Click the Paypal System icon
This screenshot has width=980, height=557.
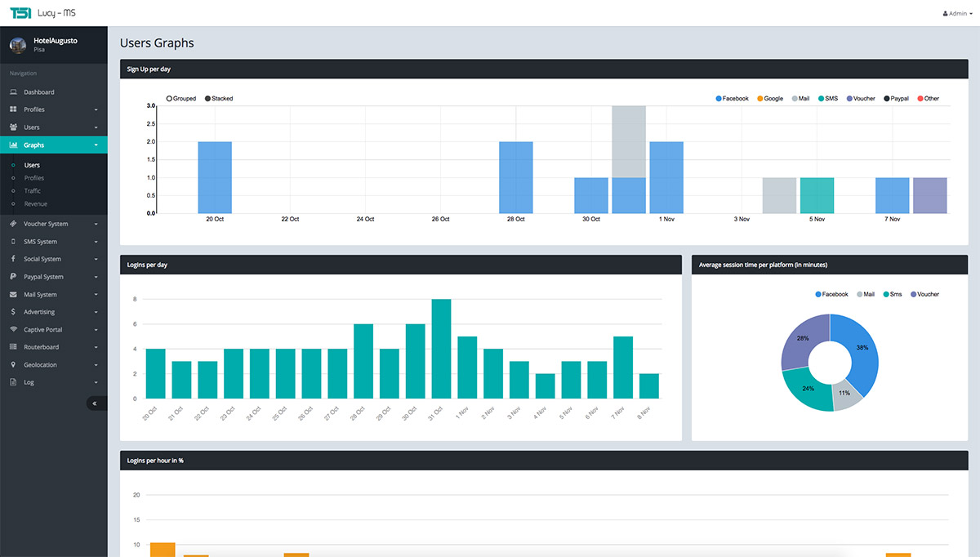point(14,277)
